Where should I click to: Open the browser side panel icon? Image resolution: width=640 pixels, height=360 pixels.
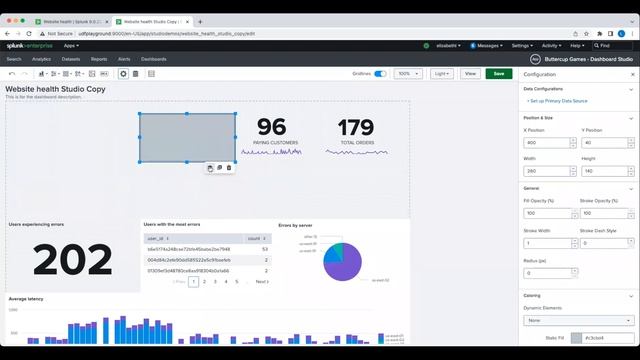[x=611, y=33]
